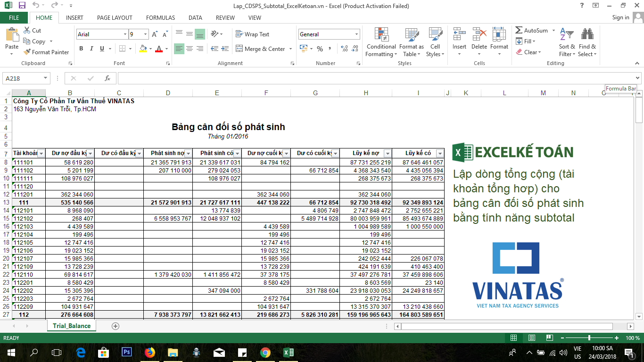Switch to Page Break Preview view
Screen dimensions: 644x362
(x=549, y=338)
